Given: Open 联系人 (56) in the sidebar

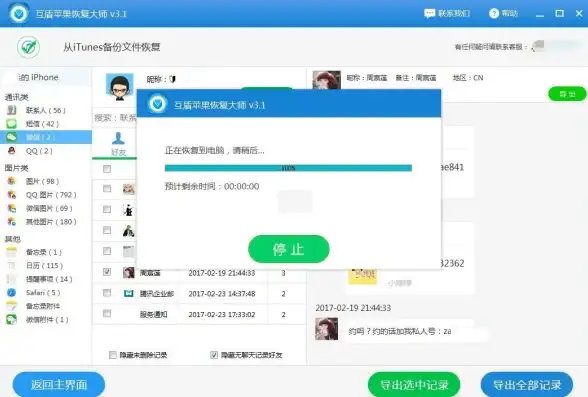Looking at the screenshot, I should [46, 111].
